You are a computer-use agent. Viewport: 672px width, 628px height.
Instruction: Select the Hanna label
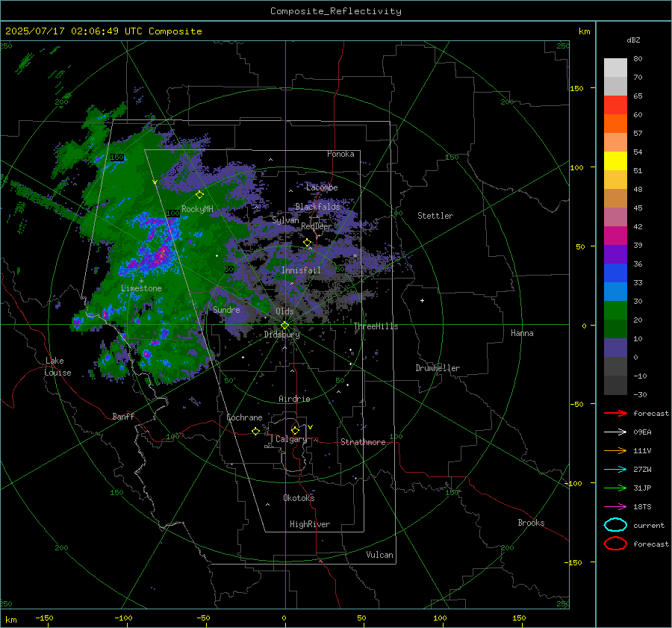522,333
